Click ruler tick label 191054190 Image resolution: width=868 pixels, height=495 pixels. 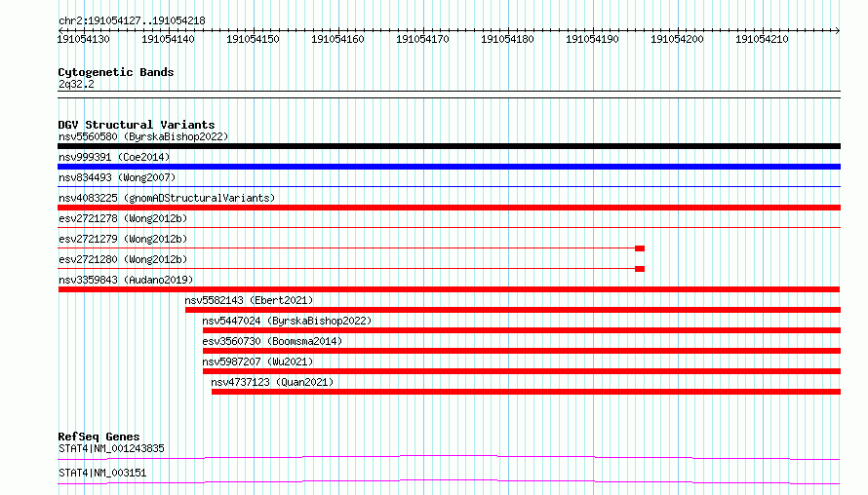(x=592, y=39)
